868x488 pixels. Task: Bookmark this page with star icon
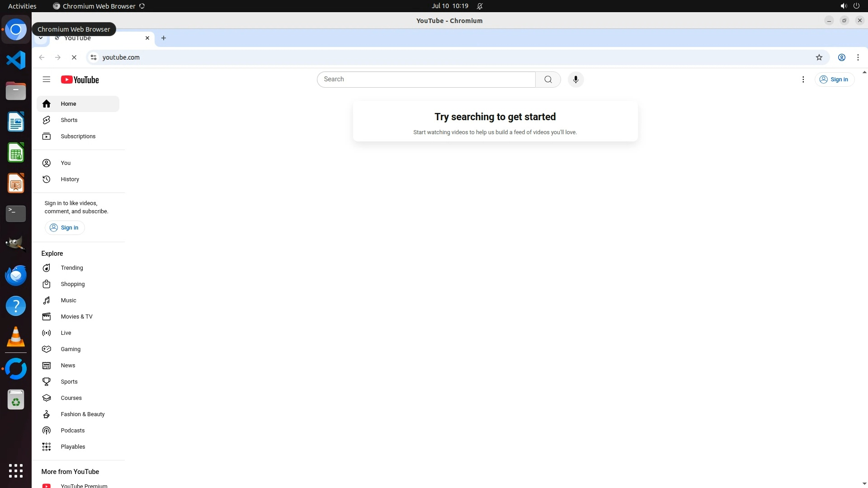click(819, 57)
